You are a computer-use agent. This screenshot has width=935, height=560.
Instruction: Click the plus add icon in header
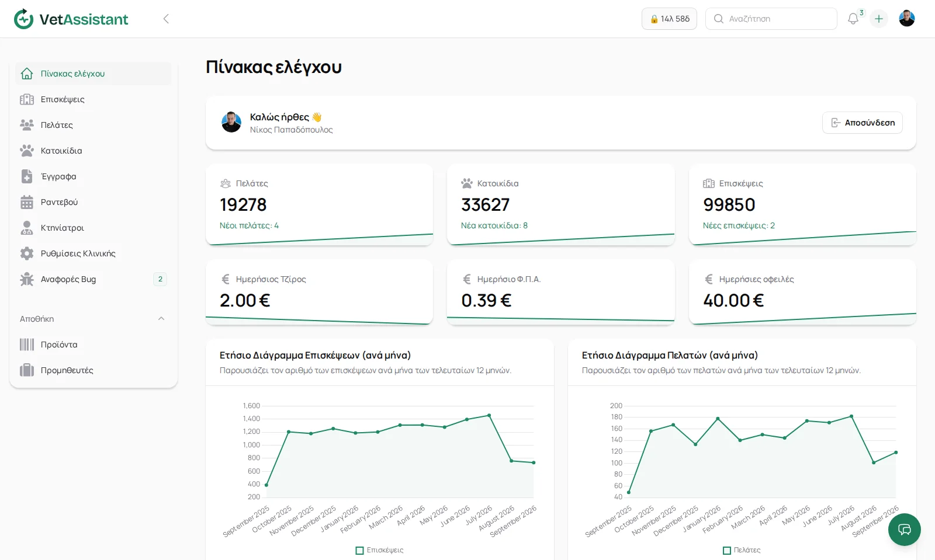(879, 19)
